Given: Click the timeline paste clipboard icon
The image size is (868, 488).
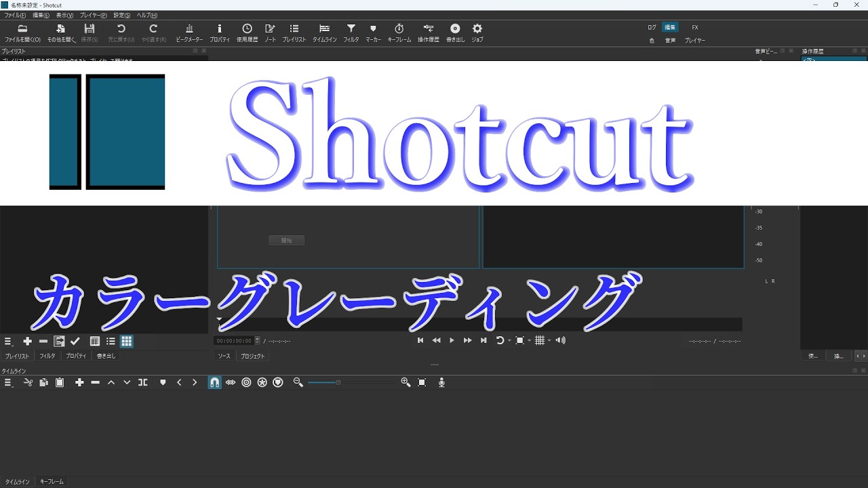Looking at the screenshot, I should click(x=60, y=382).
